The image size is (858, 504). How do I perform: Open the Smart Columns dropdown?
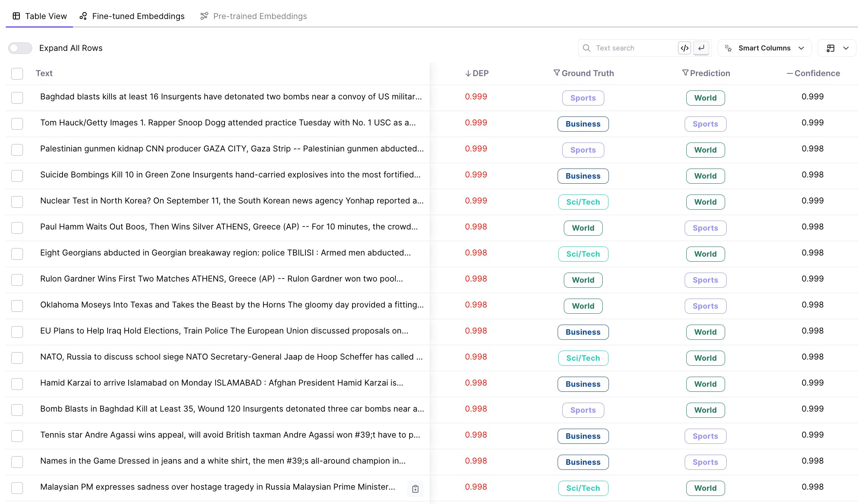(764, 48)
